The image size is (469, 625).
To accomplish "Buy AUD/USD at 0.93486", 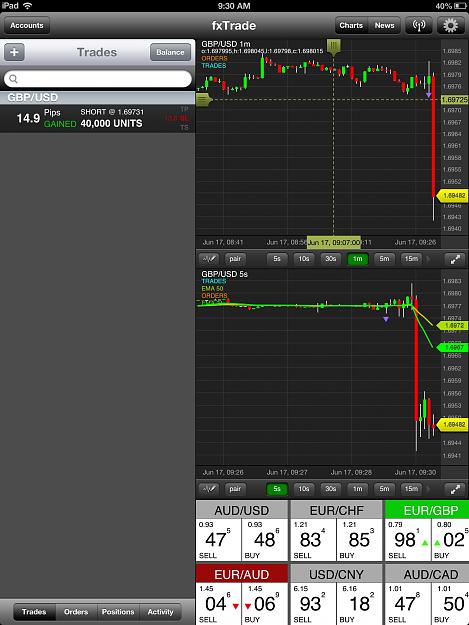I will (265, 540).
